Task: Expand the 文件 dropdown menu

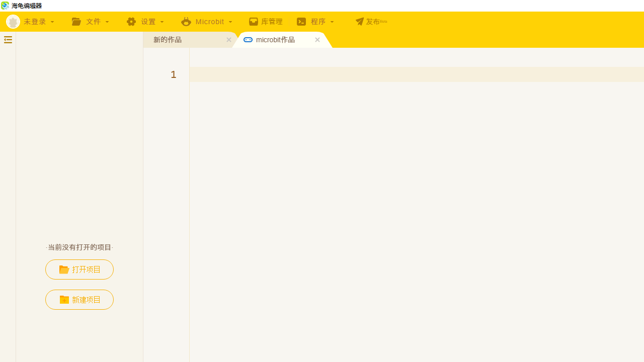Action: pyautogui.click(x=94, y=22)
